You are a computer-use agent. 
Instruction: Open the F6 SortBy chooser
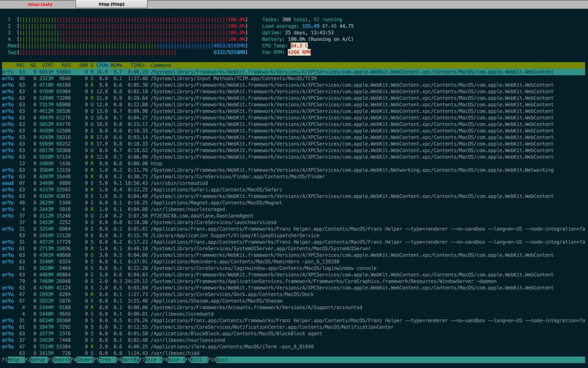tap(128, 360)
